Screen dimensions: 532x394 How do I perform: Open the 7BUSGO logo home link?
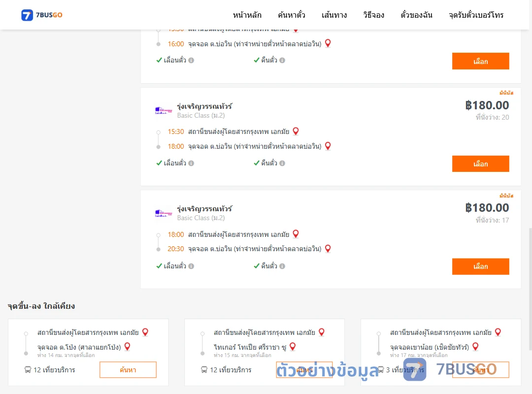tap(42, 15)
